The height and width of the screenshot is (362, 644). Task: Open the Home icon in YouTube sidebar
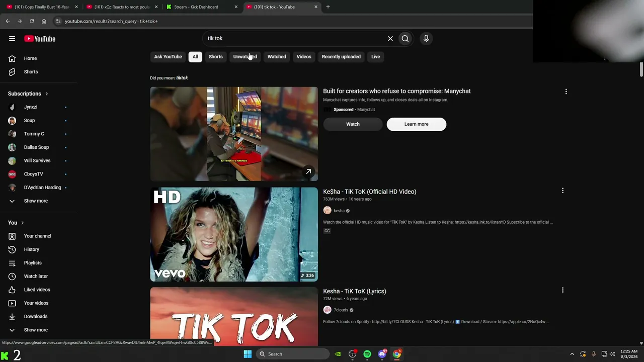tap(12, 58)
